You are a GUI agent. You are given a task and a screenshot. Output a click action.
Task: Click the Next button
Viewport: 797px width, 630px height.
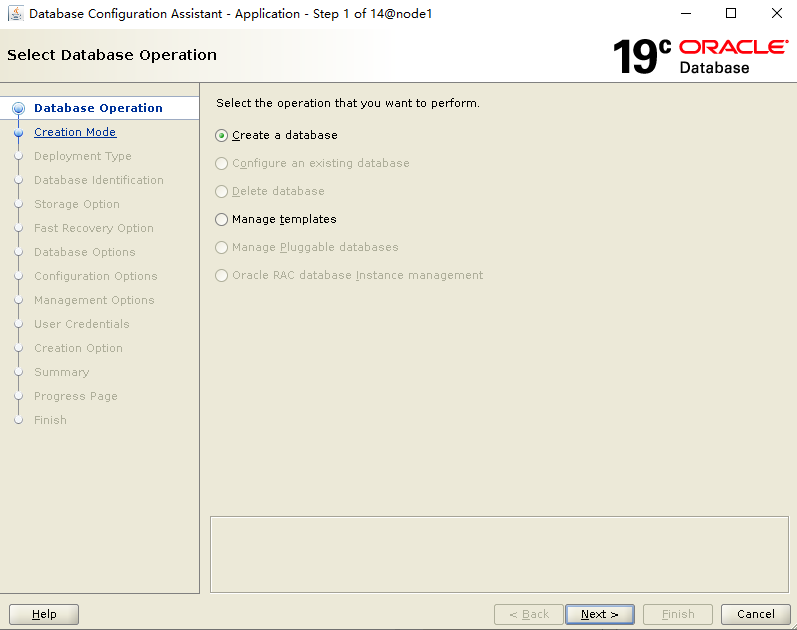coord(600,614)
